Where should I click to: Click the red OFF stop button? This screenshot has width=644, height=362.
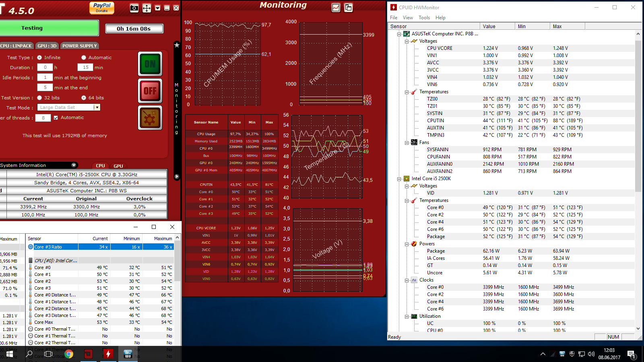[150, 91]
